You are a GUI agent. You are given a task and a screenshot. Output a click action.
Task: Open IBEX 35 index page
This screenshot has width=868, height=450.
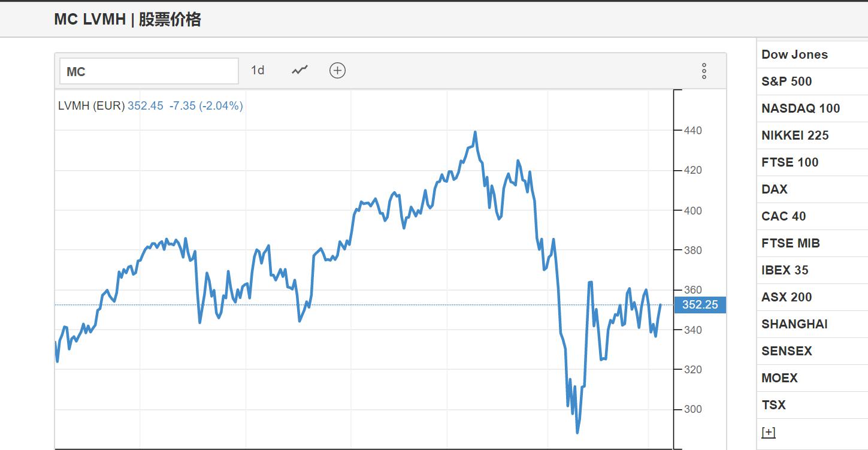[x=785, y=270]
